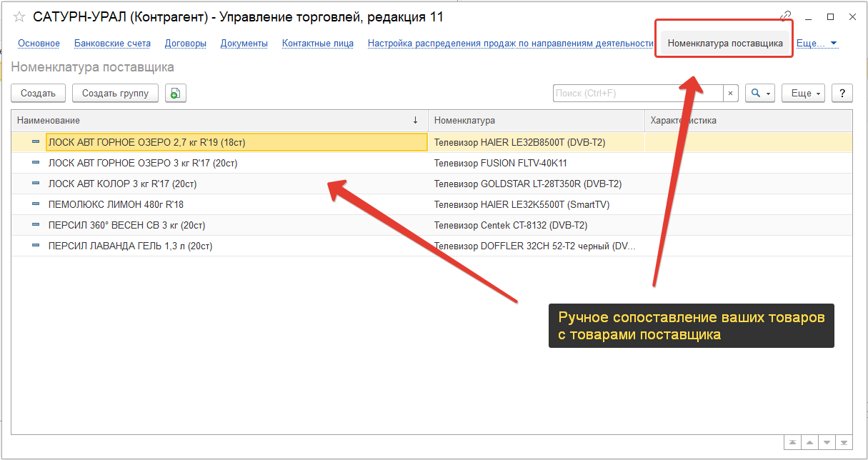Click the Номенклатура column header
The image size is (868, 460).
click(x=537, y=121)
